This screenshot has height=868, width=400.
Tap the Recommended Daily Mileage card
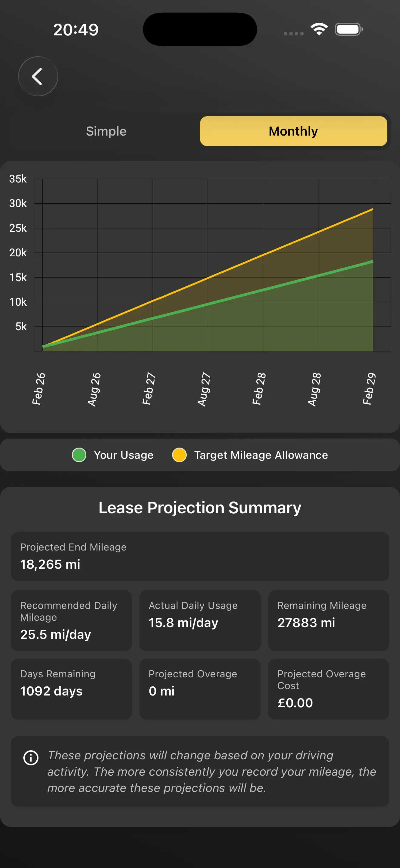71,620
